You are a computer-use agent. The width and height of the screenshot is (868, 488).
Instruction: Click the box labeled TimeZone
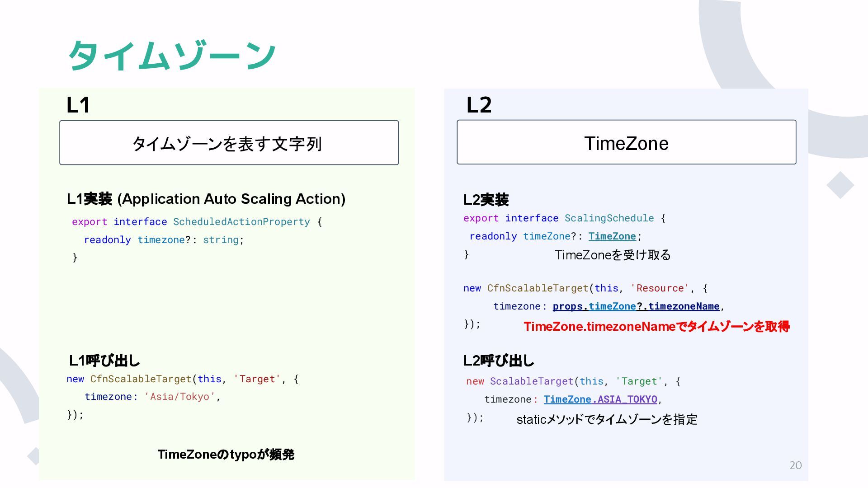(626, 142)
